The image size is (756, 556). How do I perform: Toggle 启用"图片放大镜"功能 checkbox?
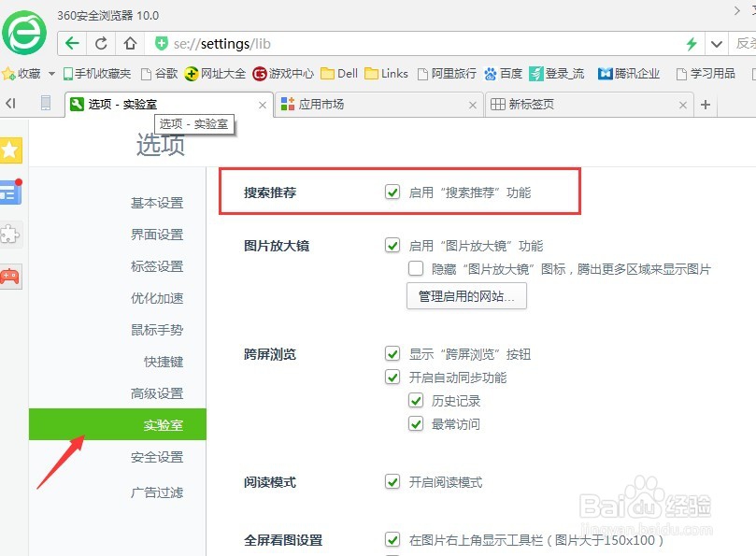pos(392,246)
